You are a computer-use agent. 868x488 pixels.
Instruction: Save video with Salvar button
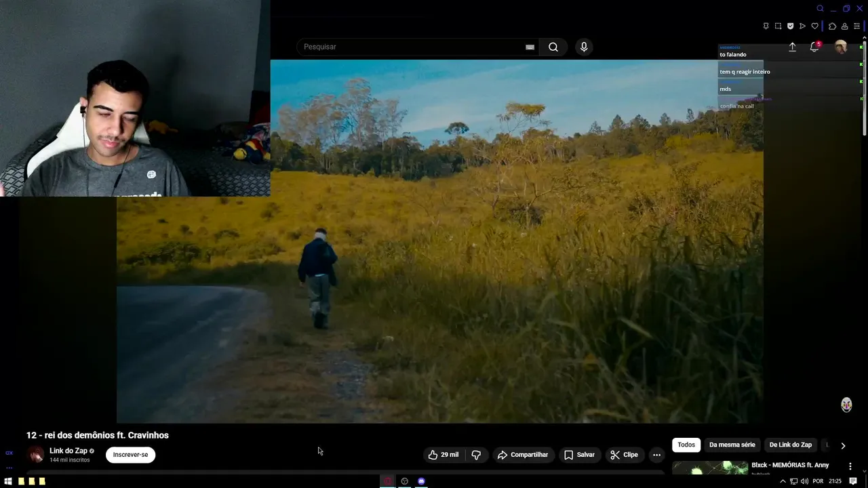pyautogui.click(x=579, y=455)
